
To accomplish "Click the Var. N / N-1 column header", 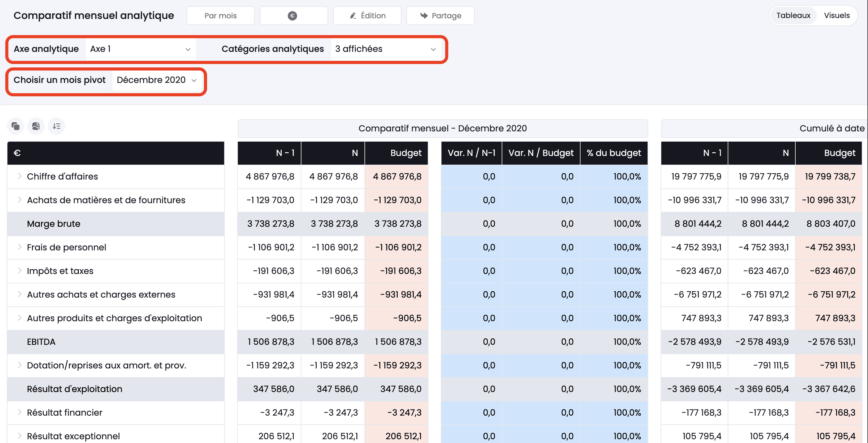I will pyautogui.click(x=471, y=153).
